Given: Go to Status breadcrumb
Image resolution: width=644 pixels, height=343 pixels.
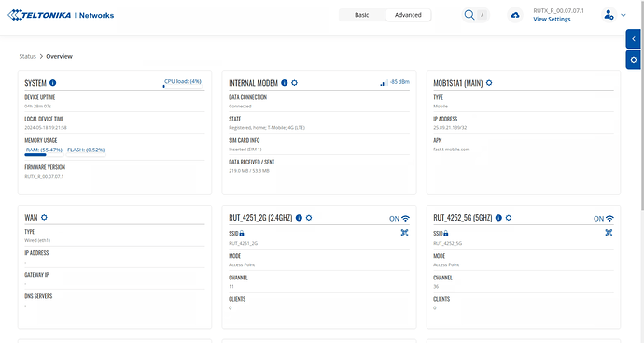Looking at the screenshot, I should [x=27, y=56].
